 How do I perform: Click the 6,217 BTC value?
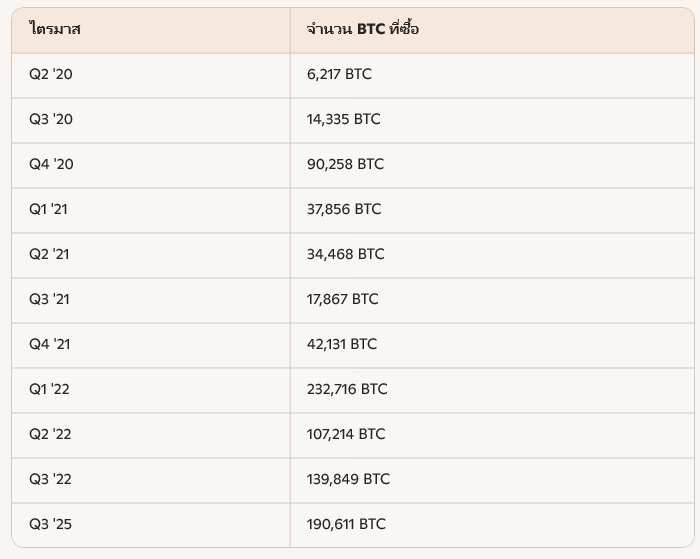click(339, 74)
